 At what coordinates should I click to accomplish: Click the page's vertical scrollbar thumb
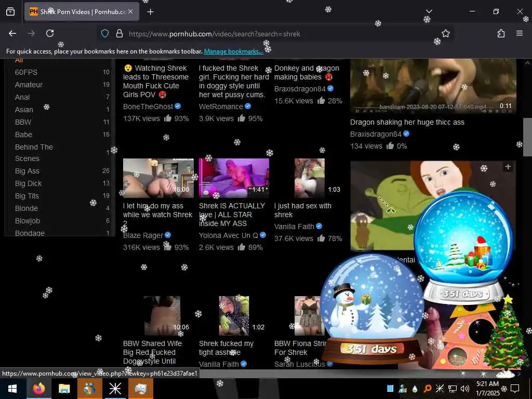527,137
